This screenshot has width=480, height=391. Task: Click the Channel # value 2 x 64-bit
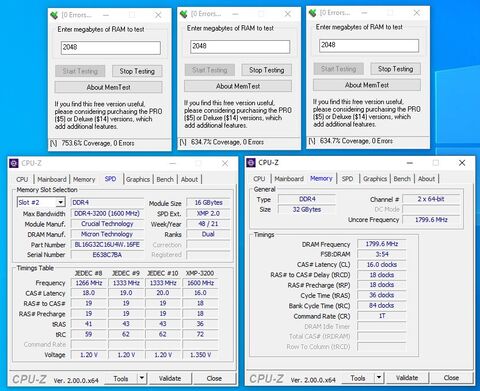(431, 199)
